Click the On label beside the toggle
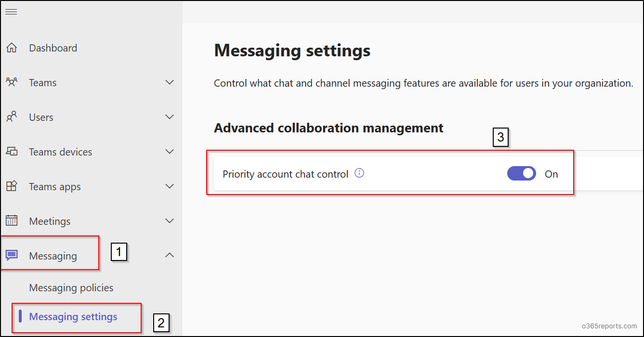644x337 pixels. (552, 174)
